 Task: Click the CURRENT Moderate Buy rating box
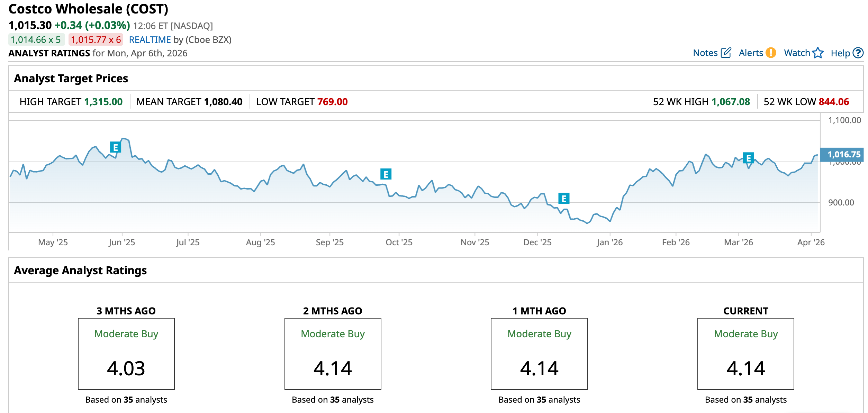[x=745, y=354]
